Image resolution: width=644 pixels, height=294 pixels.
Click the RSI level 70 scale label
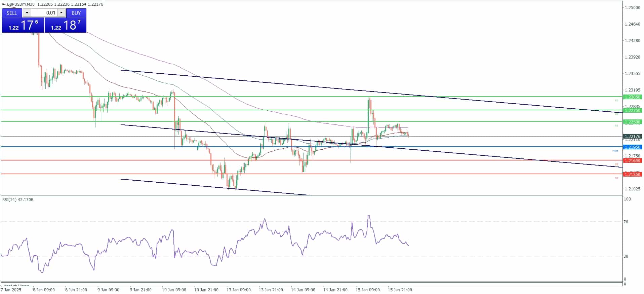click(626, 222)
